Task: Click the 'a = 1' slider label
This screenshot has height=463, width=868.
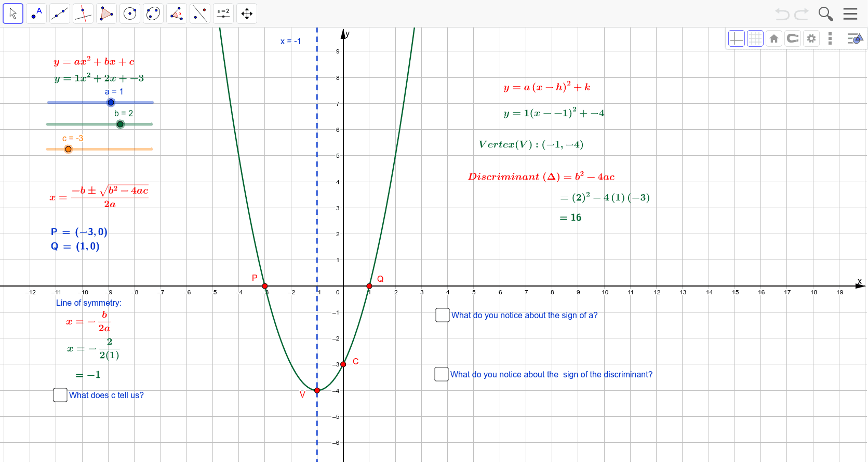Action: 114,92
